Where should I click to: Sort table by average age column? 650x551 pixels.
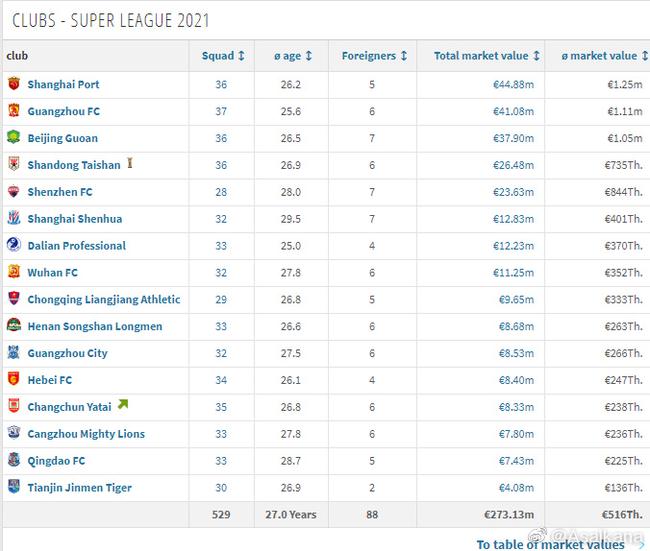[x=293, y=56]
